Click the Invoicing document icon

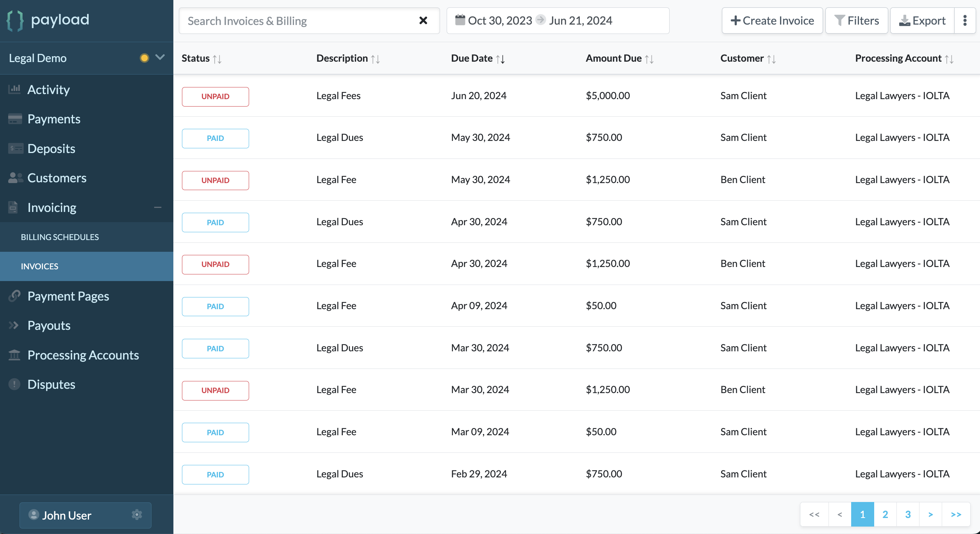(x=13, y=207)
